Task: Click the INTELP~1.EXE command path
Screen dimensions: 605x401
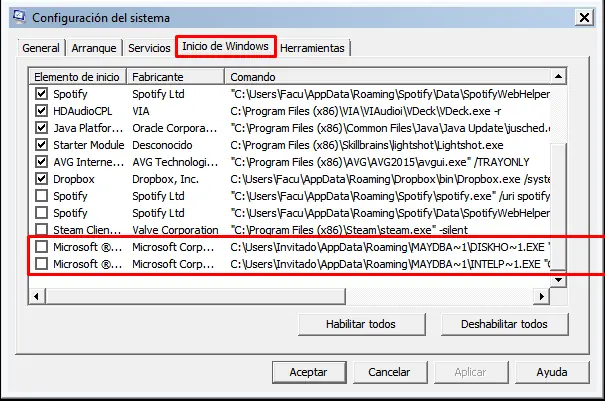Action: click(x=390, y=264)
